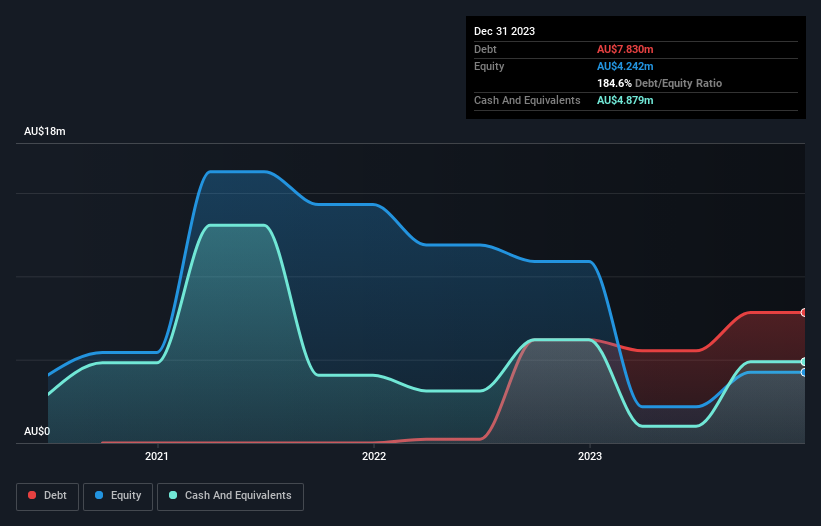Image resolution: width=821 pixels, height=526 pixels.
Task: Click the Dec 31 2023 tooltip date
Action: pyautogui.click(x=504, y=31)
